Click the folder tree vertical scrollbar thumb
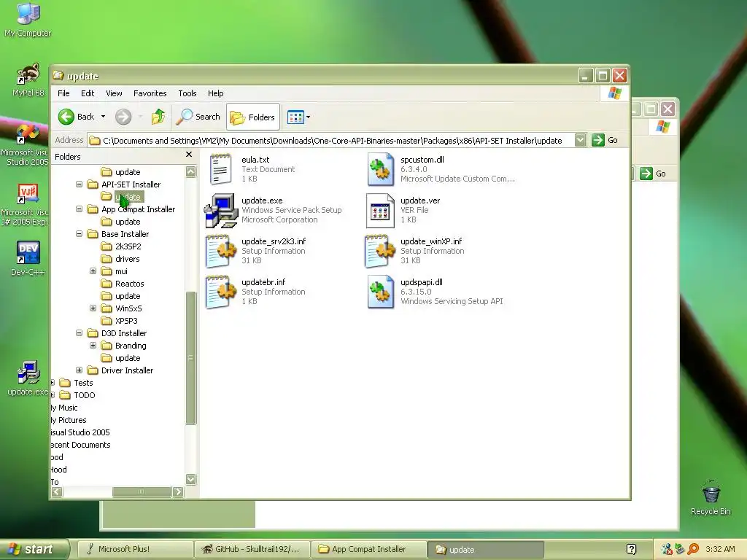The height and width of the screenshot is (560, 747). [x=190, y=357]
